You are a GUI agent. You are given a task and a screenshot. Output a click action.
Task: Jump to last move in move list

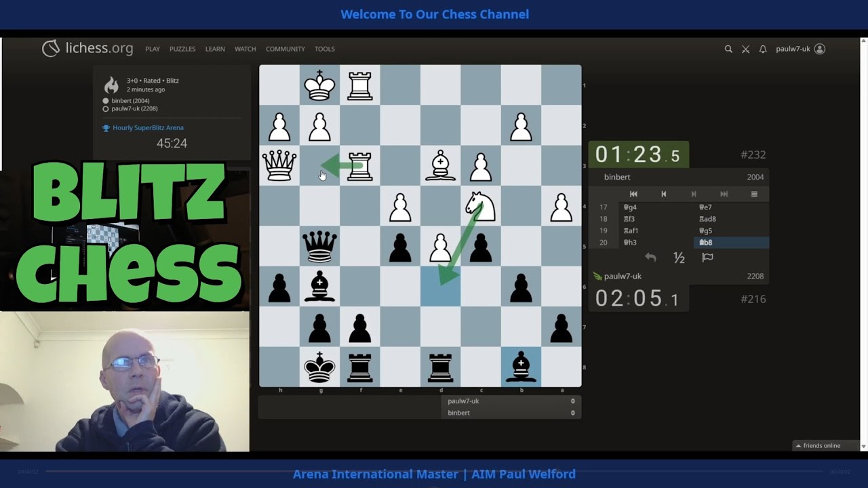pos(724,194)
